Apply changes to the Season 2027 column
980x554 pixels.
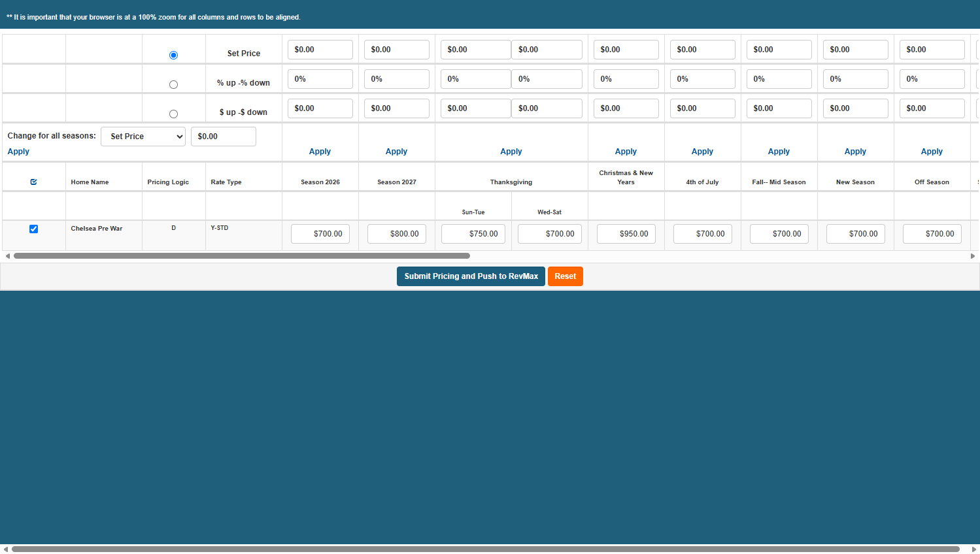tap(396, 152)
